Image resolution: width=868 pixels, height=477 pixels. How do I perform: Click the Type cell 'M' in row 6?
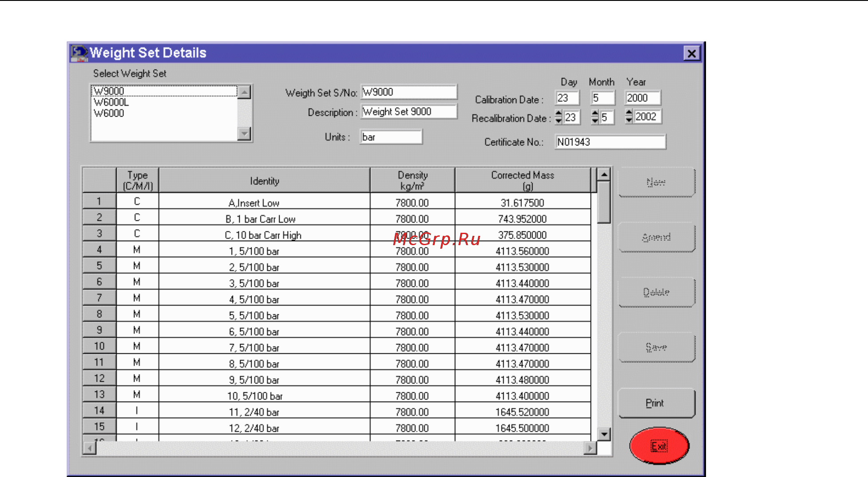pyautogui.click(x=138, y=282)
